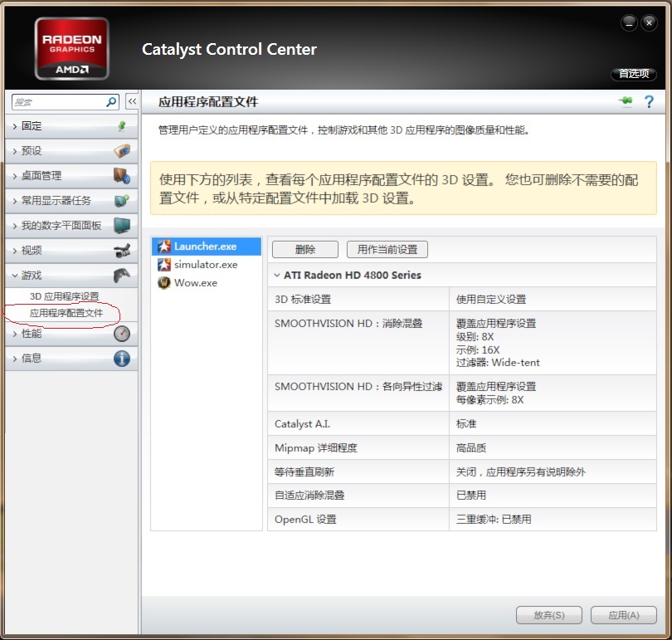The height and width of the screenshot is (640, 672).
Task: Close the Catalyst Control Center window
Action: [x=650, y=22]
